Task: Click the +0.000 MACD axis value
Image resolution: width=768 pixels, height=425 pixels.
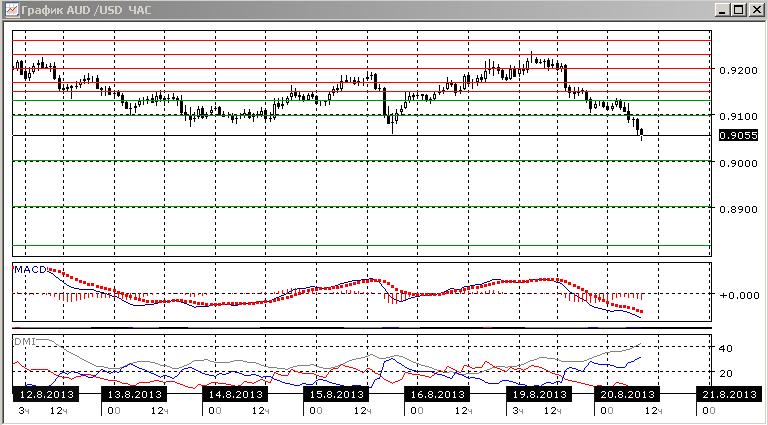Action: [739, 295]
